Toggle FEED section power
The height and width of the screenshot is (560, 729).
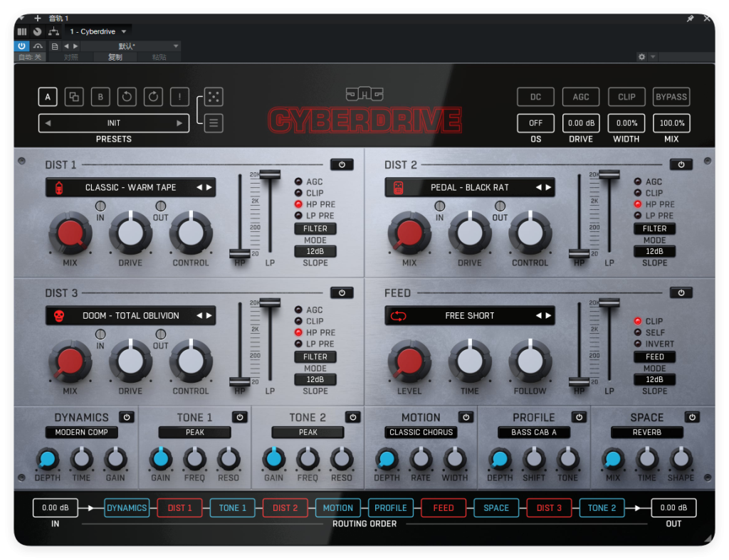coord(681,292)
